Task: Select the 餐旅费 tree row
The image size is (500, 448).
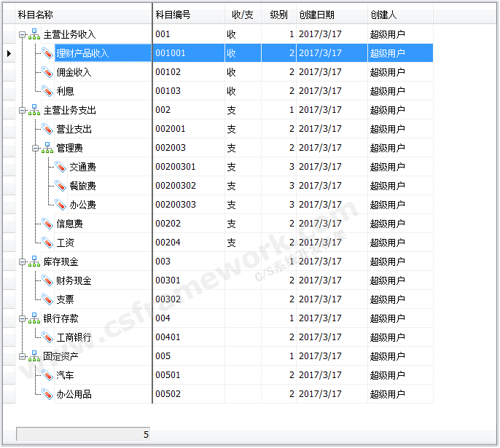Action: tap(82, 186)
